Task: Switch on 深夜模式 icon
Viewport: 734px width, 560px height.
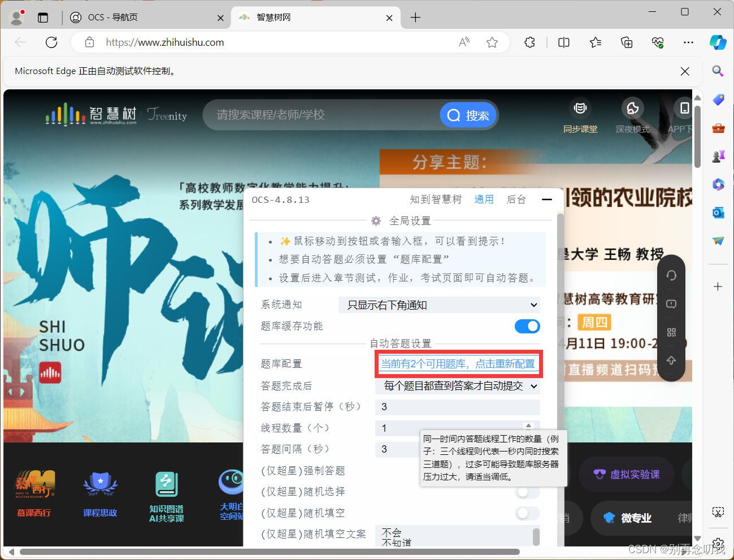Action: [x=632, y=108]
